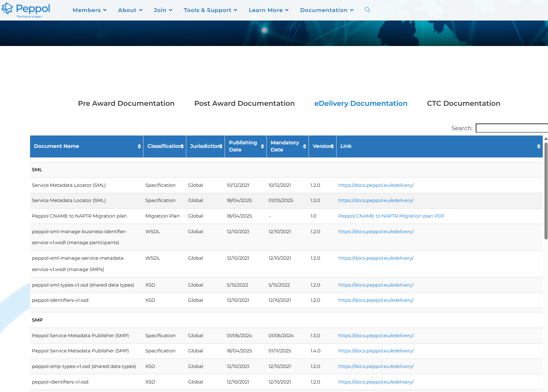Click the SML group heading
This screenshot has height=392, width=548.
click(x=37, y=169)
